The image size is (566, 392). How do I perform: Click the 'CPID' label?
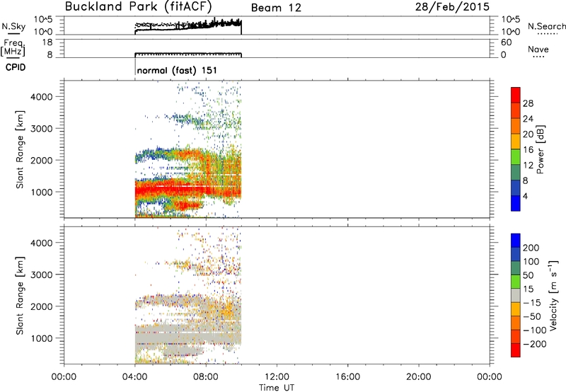(x=16, y=67)
